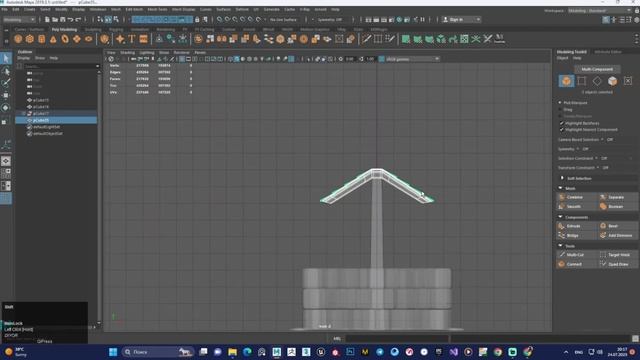Click the Bridge button

(576, 236)
